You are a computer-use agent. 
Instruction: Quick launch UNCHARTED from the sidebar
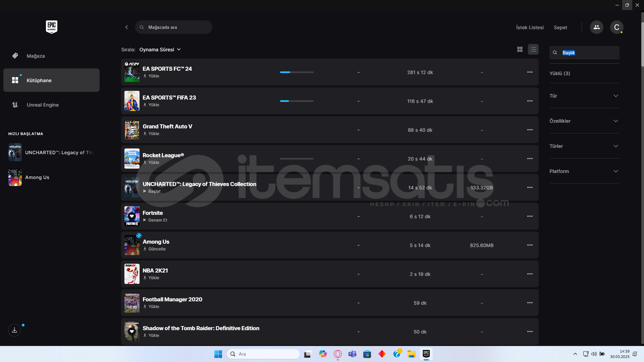coord(51,153)
